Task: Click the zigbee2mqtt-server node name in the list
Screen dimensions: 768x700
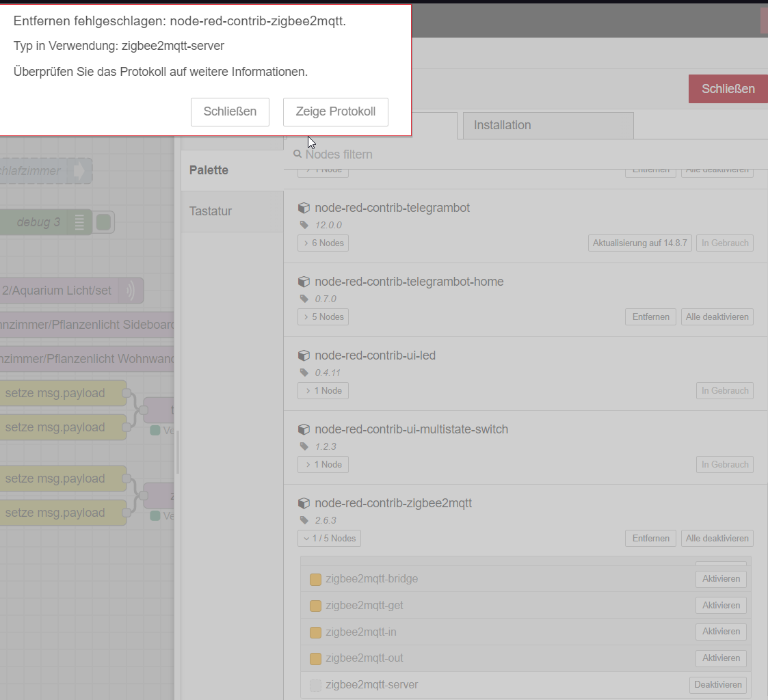Action: coord(372,685)
